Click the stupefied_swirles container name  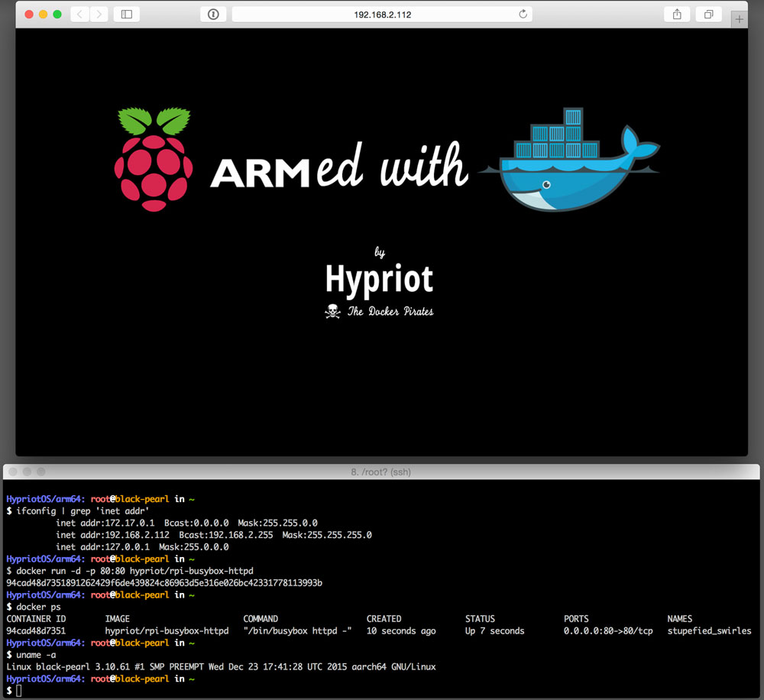pyautogui.click(x=709, y=631)
